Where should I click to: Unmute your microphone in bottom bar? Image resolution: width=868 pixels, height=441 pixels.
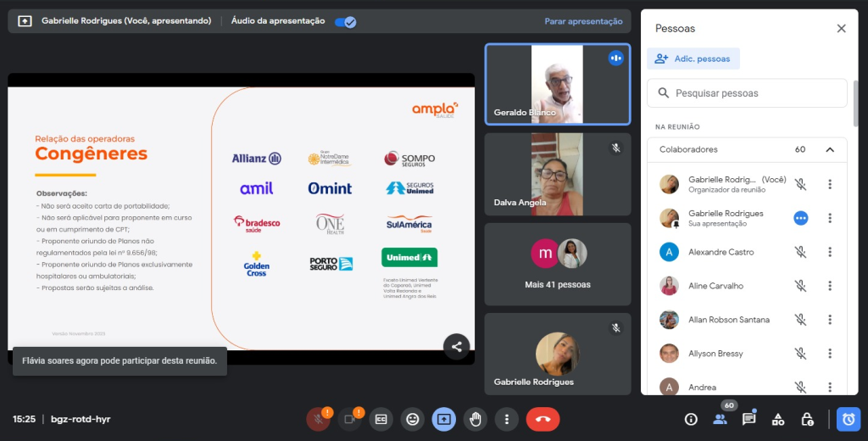pyautogui.click(x=319, y=419)
